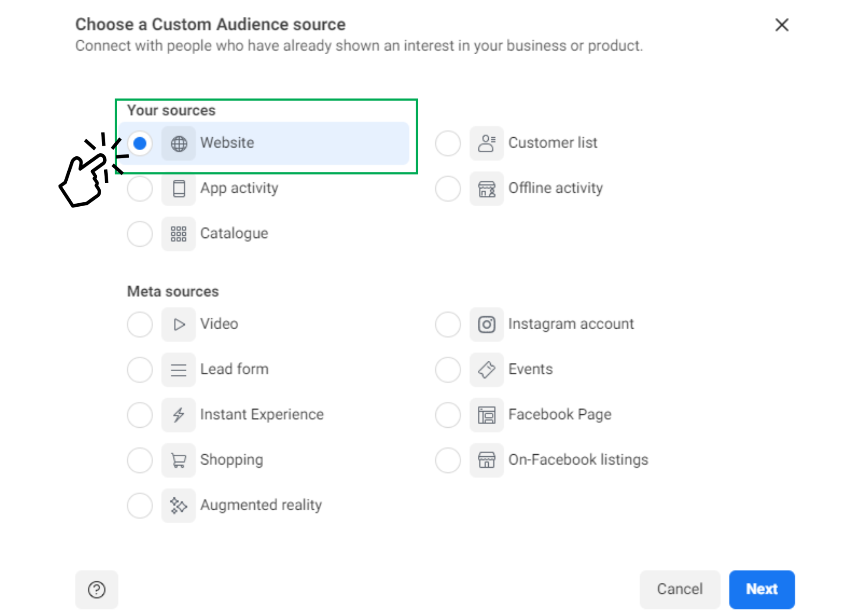Select the Catalogue radio button
The width and height of the screenshot is (868, 614).
click(x=140, y=234)
